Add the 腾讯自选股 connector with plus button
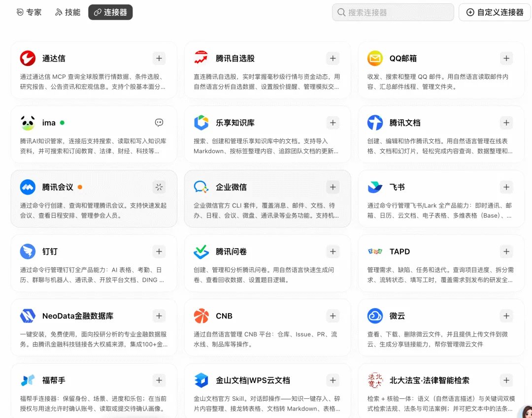 click(x=332, y=58)
